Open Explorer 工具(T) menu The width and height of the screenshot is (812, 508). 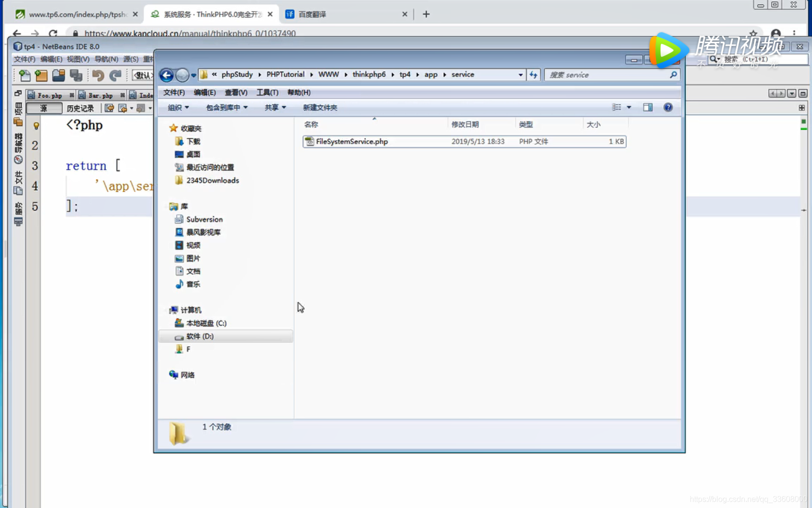coord(267,92)
